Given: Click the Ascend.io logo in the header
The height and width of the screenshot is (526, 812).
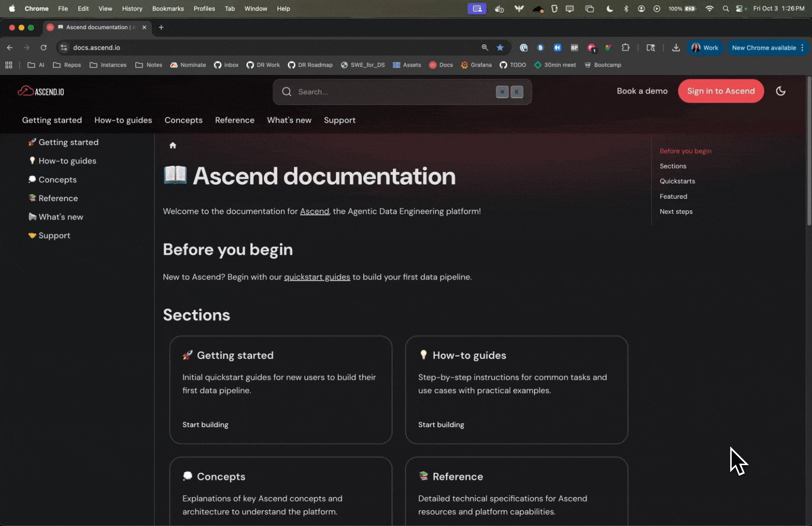Looking at the screenshot, I should [41, 91].
